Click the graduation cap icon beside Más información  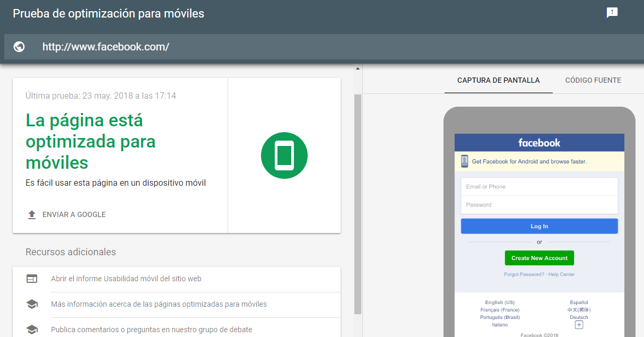click(32, 304)
